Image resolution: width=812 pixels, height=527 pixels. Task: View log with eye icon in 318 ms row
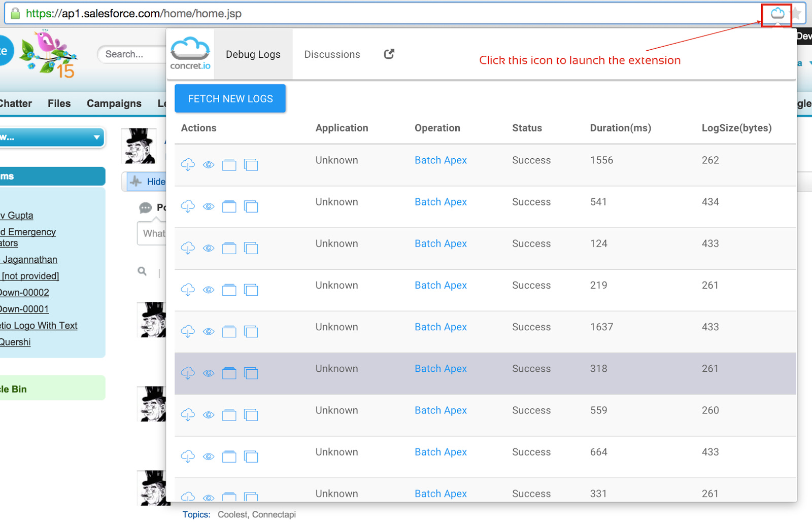[x=209, y=373]
